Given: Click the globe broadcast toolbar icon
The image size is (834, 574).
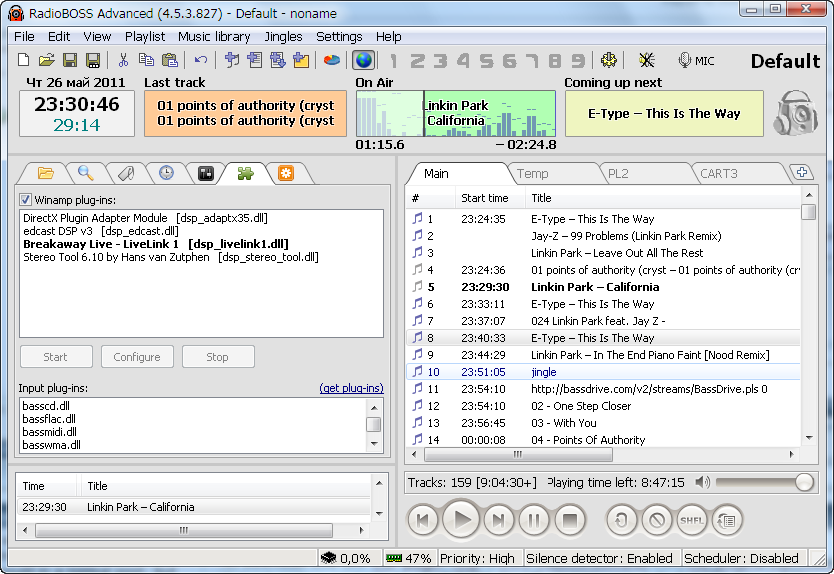Looking at the screenshot, I should (x=364, y=60).
